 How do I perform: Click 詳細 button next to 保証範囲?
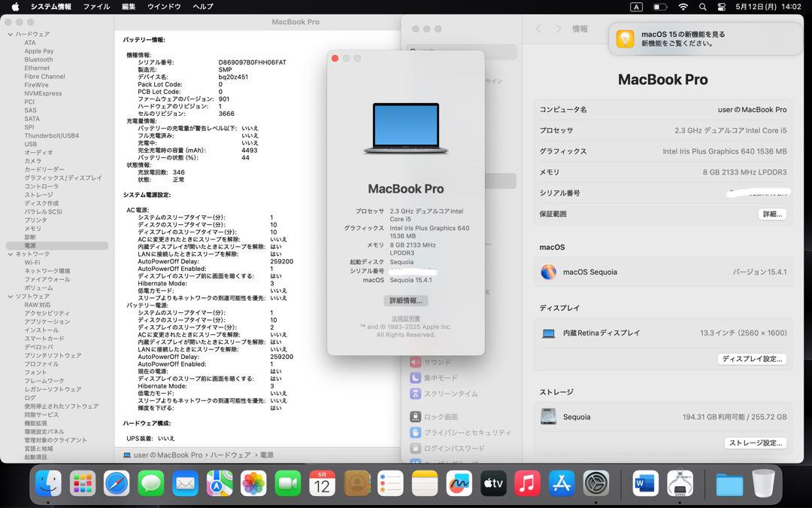(x=772, y=214)
